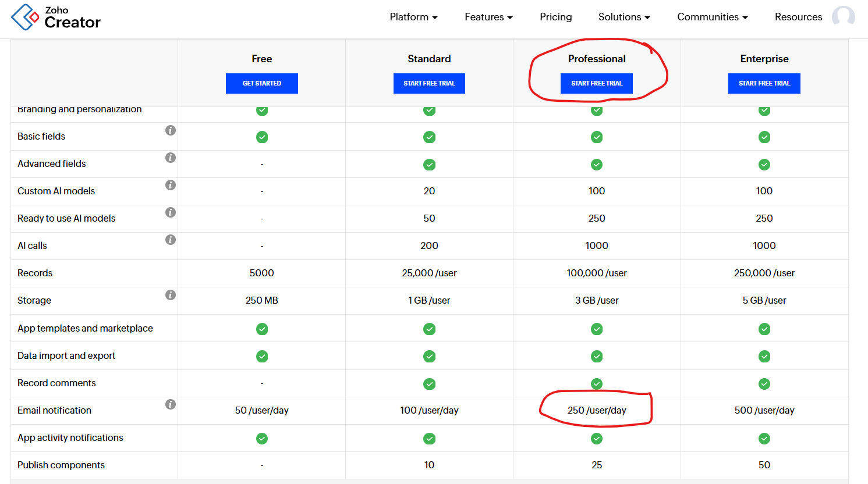Show Email notification info tooltip
This screenshot has height=484, width=868.
click(171, 404)
